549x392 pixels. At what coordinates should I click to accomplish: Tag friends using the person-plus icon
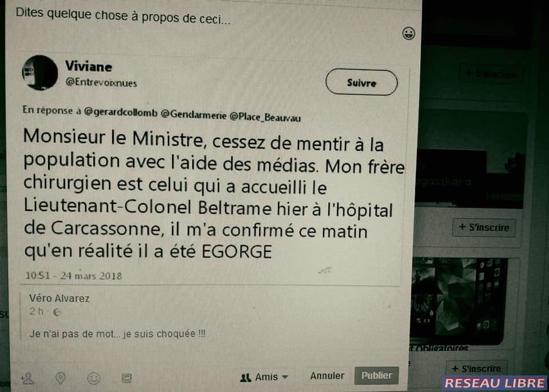coord(27,378)
